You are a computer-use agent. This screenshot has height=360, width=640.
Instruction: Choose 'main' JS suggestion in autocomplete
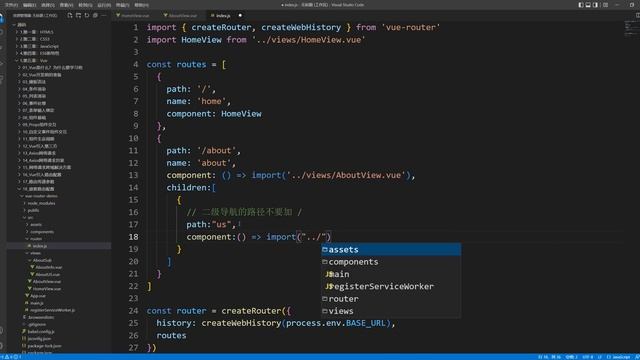(391, 274)
